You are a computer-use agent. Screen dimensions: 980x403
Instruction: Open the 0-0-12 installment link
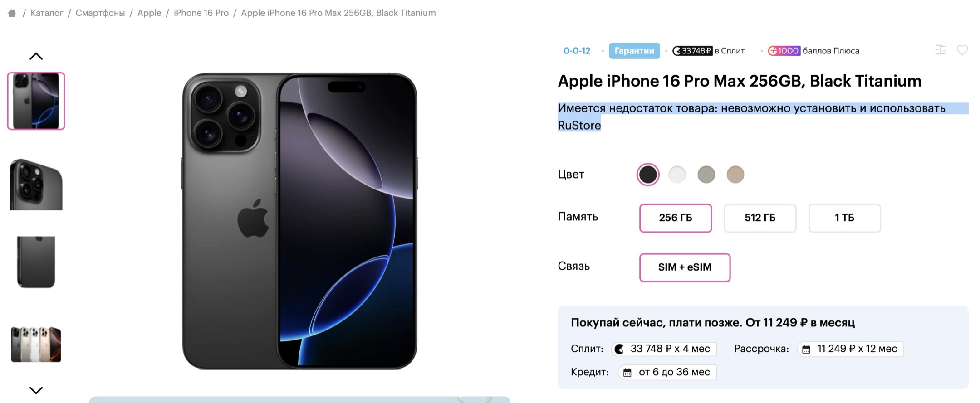point(577,51)
